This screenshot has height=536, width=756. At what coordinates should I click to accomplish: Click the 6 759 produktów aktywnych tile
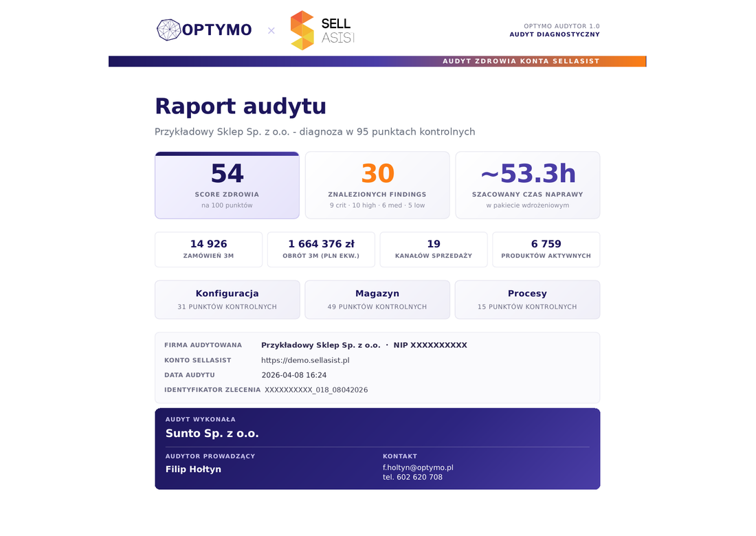(546, 249)
